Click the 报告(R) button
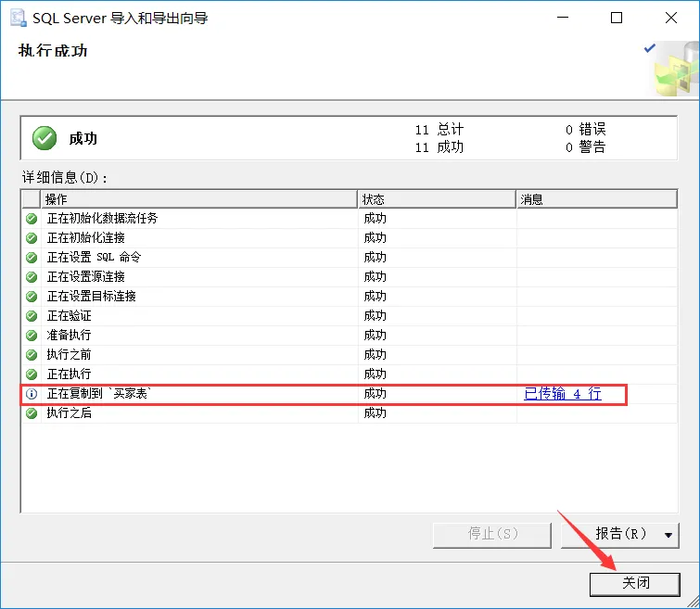Viewport: 700px width, 609px height. pyautogui.click(x=620, y=535)
